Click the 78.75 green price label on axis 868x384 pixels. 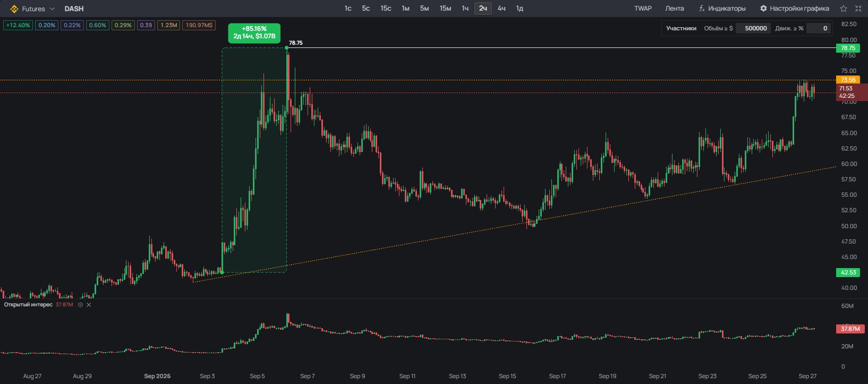pos(848,48)
